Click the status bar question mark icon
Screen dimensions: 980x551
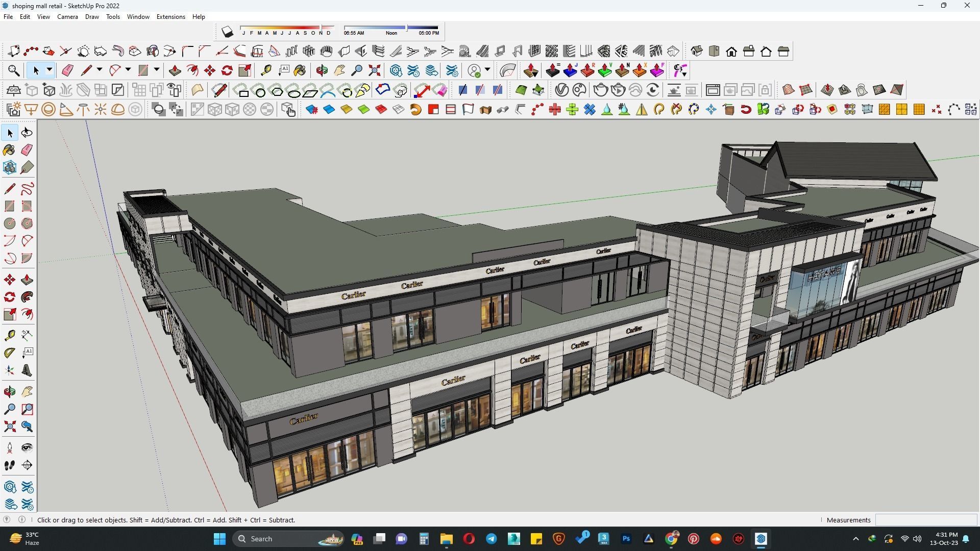pyautogui.click(x=6, y=520)
